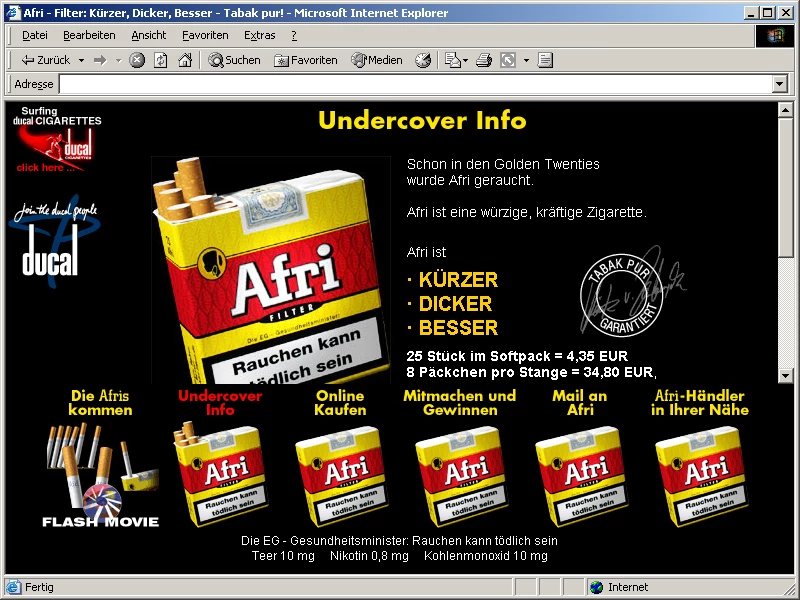This screenshot has height=600, width=800.
Task: Click the Afri-Händler in Ihrer Nähe pack
Action: (701, 476)
